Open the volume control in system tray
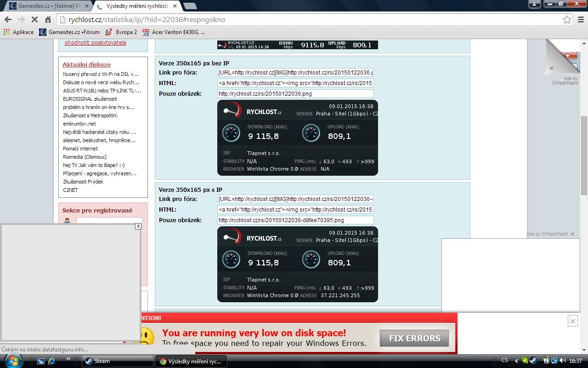The width and height of the screenshot is (588, 368). (x=563, y=361)
